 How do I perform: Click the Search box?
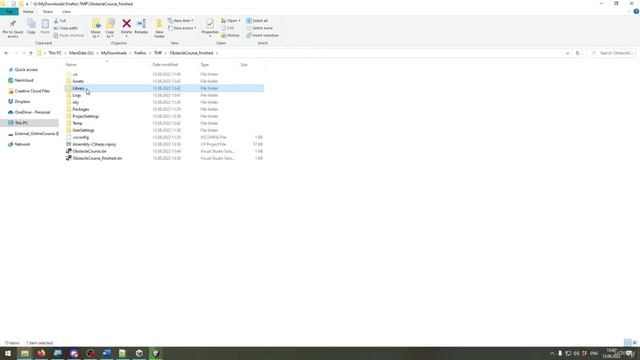(612, 53)
